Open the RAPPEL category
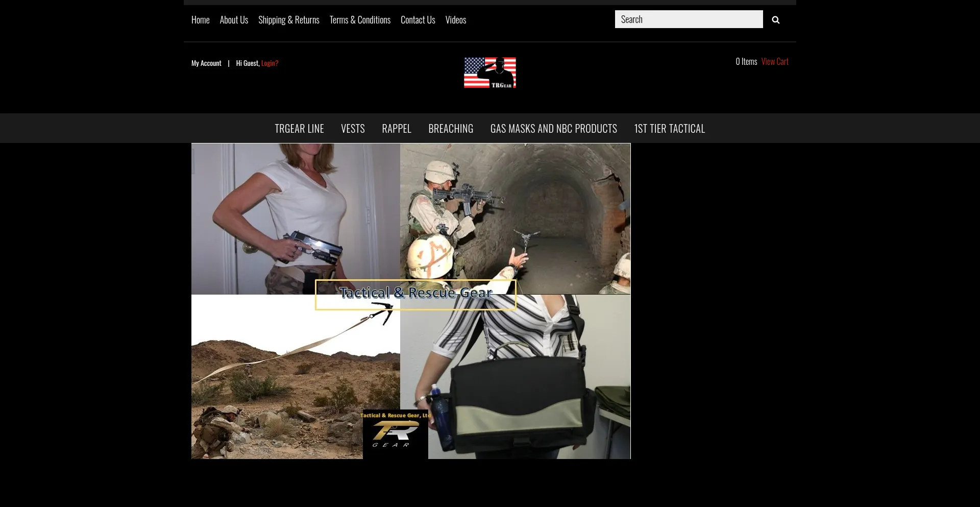 pyautogui.click(x=397, y=129)
